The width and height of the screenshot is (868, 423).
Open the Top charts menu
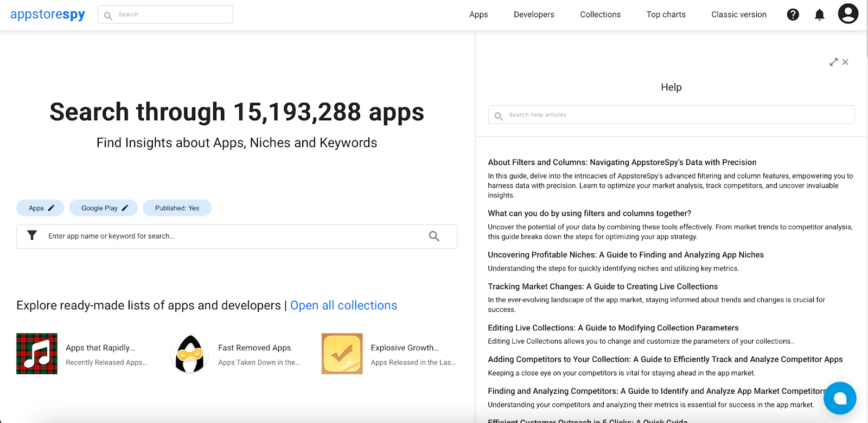pyautogui.click(x=666, y=15)
